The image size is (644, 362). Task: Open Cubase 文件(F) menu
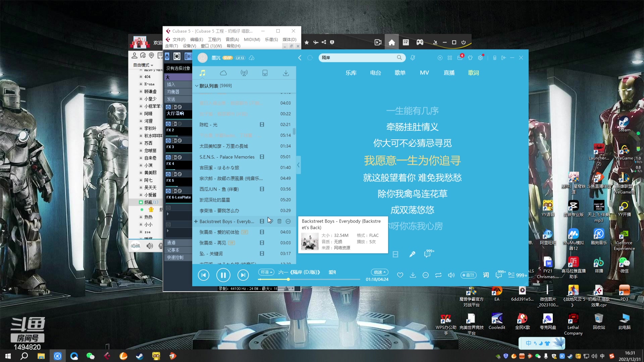tap(179, 40)
